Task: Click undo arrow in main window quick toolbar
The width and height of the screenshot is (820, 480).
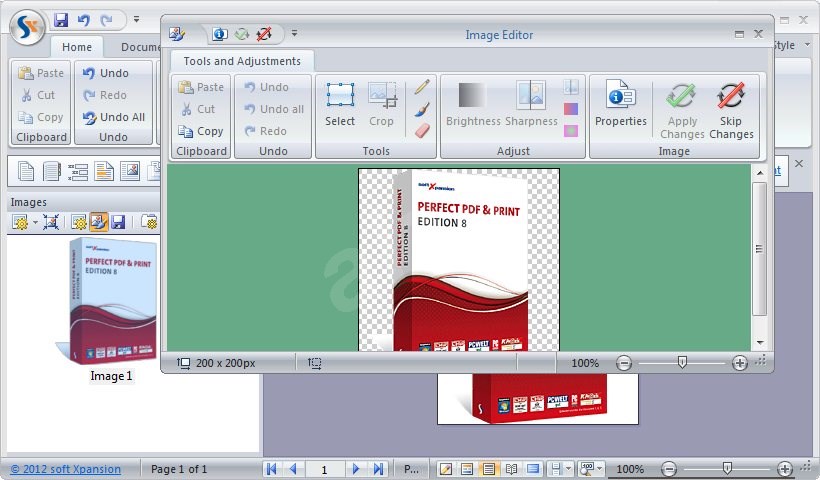Action: (84, 20)
